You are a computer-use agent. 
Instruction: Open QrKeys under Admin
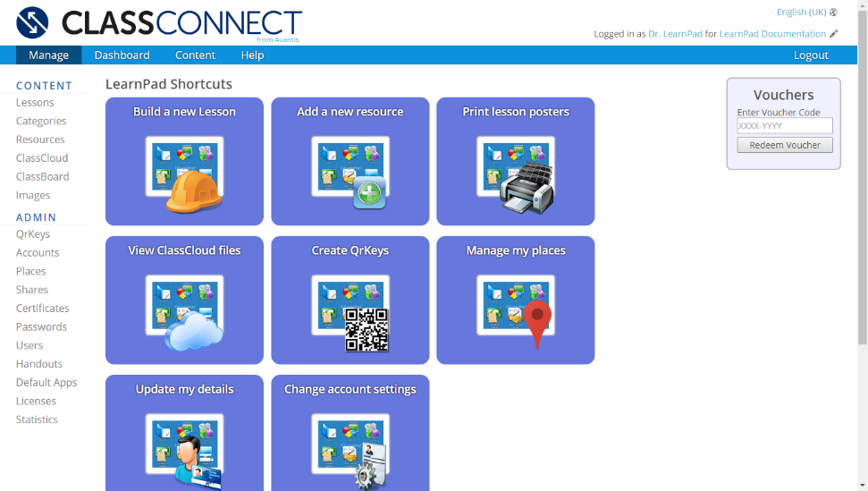pos(33,234)
